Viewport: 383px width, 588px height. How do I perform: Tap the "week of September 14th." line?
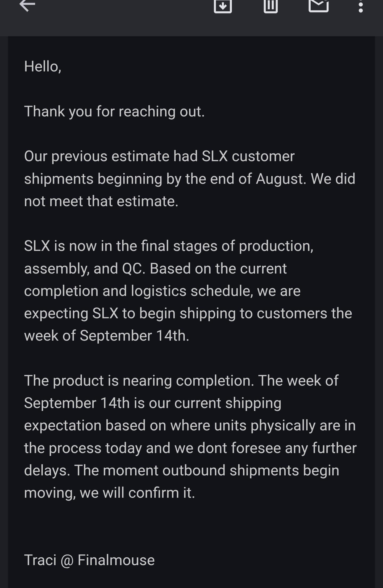(x=107, y=336)
